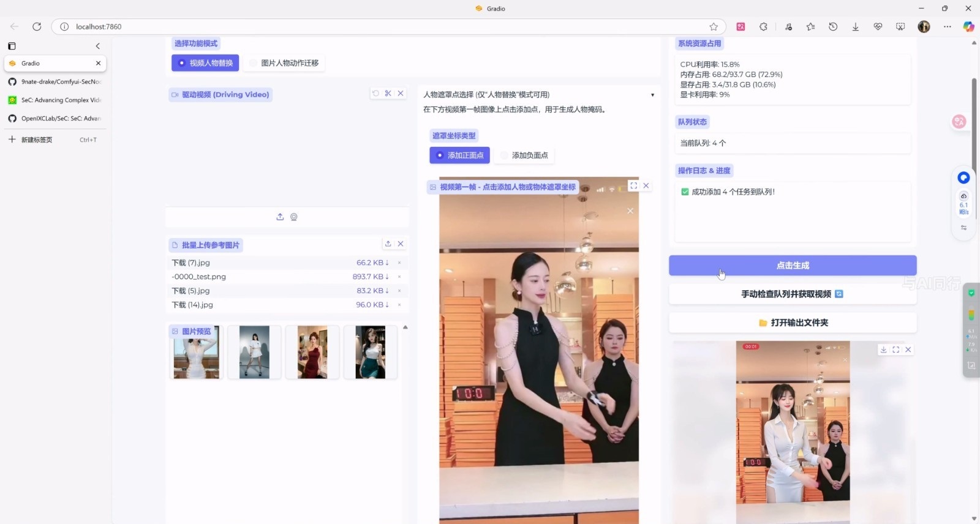Viewport: 980px width, 524px height.
Task: Switch to the 9nate-drake/Comfyui-SecNodes tab
Action: 55,81
